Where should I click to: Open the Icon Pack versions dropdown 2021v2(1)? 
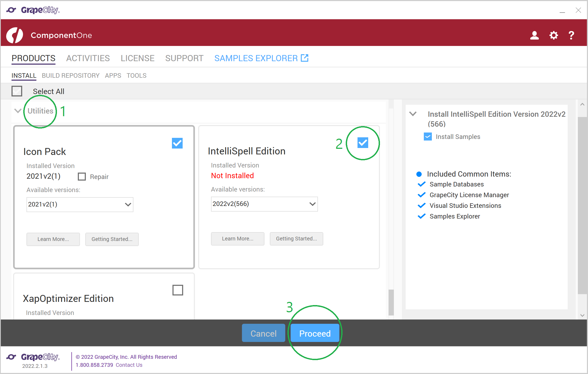coord(80,205)
